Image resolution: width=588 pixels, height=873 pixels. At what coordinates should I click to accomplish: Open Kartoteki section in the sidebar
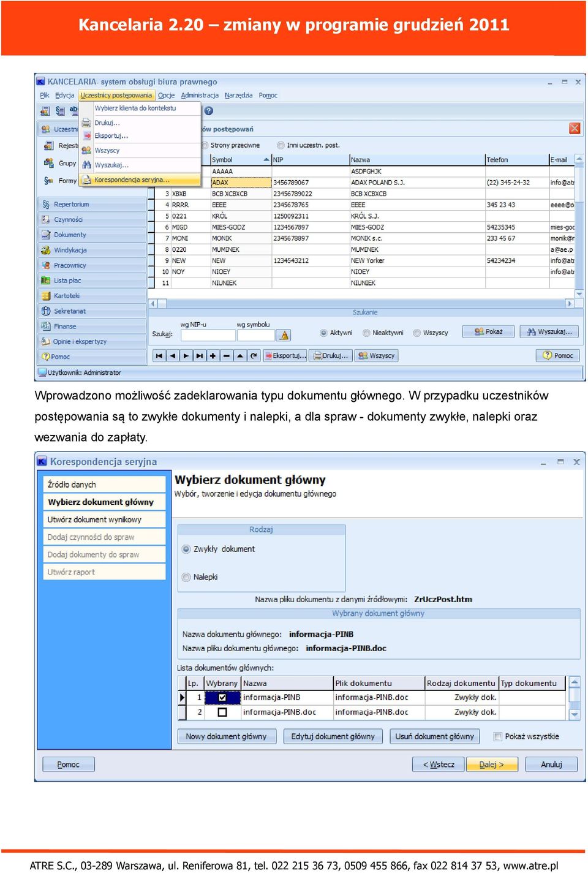[92, 296]
